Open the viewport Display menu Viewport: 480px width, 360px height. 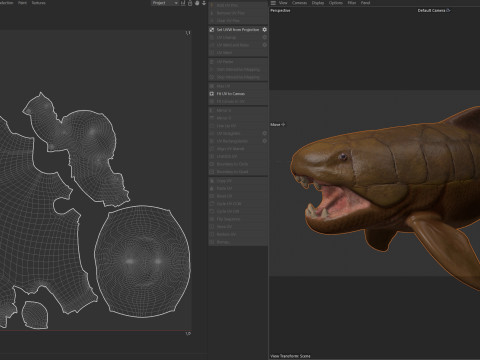pos(318,3)
